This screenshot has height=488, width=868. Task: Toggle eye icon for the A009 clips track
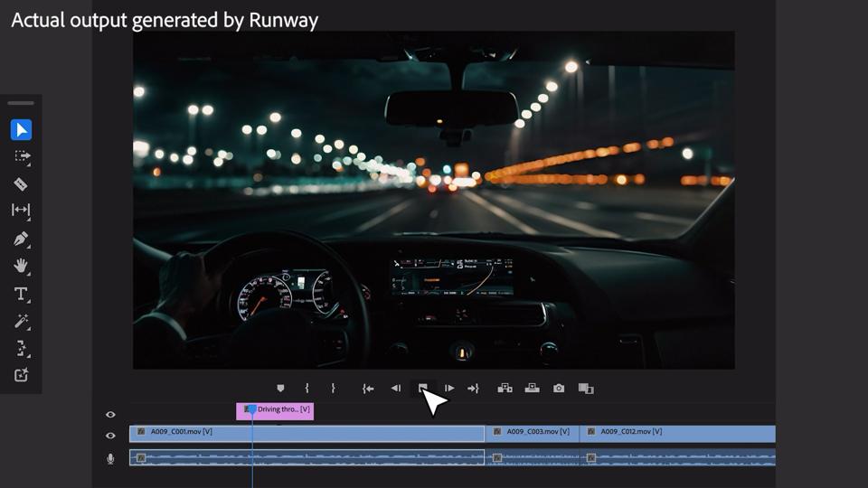(x=110, y=436)
